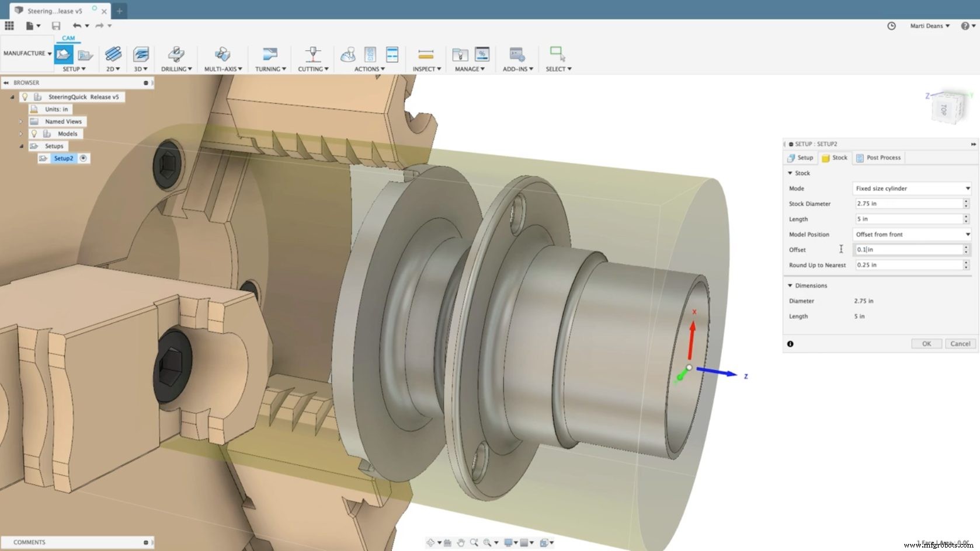
Task: Open the Cutting tool icon
Action: click(312, 54)
